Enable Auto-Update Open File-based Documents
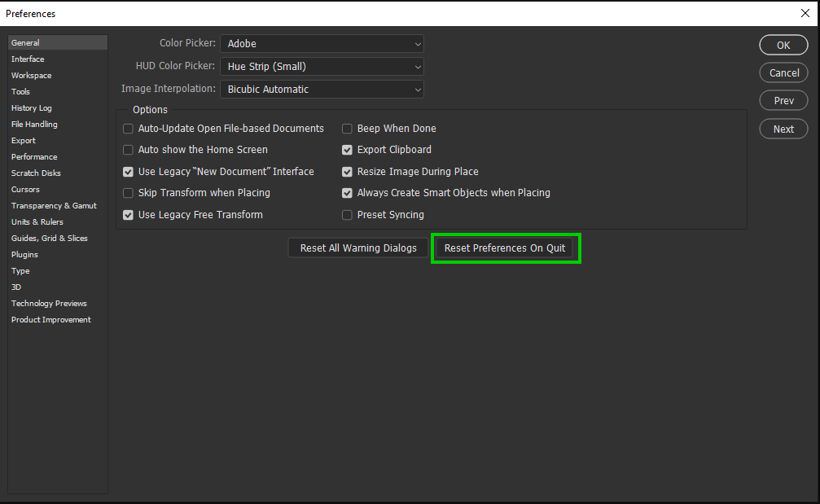Viewport: 820px width, 504px height. point(128,128)
